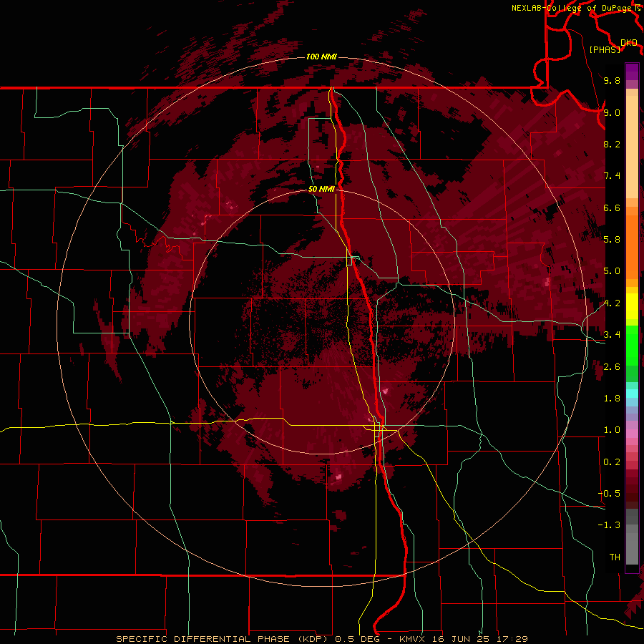The image size is (644, 644).
Task: Select the 100 NMI range ring label
Action: pos(321,57)
